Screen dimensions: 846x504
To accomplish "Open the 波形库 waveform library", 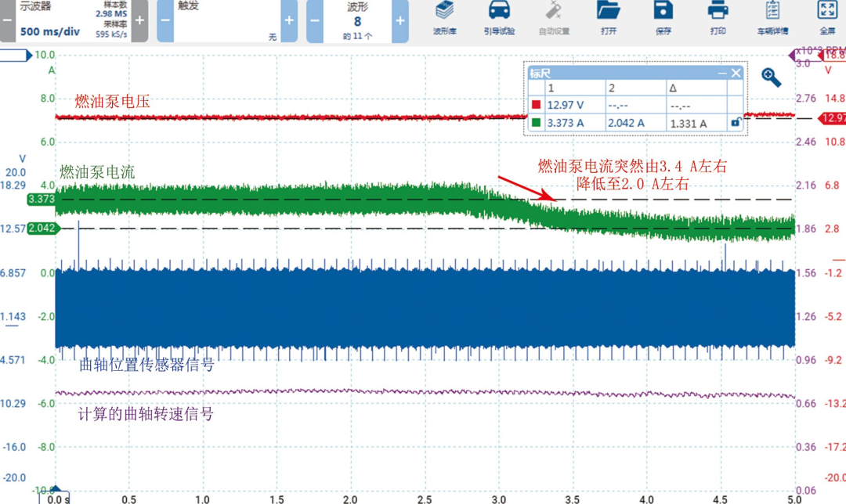I will pos(443,20).
